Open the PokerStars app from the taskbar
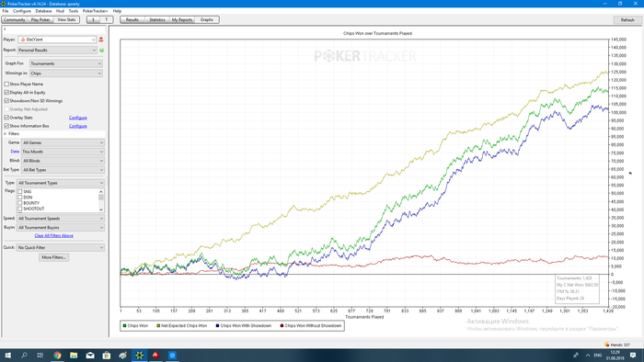Image resolution: width=644 pixels, height=362 pixels. point(155,356)
